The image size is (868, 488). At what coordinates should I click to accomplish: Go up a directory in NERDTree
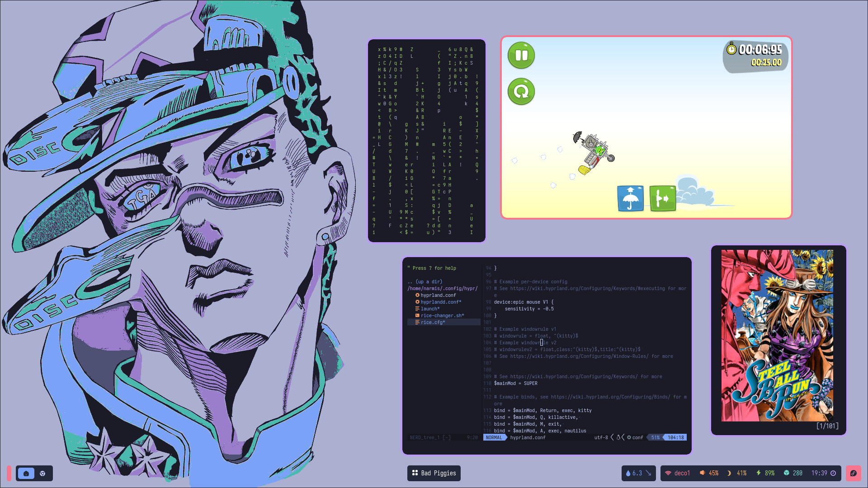click(425, 282)
